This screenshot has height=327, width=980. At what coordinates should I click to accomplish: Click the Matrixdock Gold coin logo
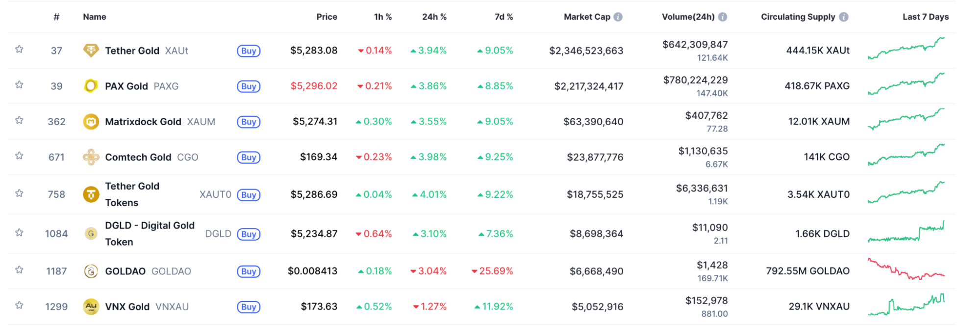coord(91,121)
